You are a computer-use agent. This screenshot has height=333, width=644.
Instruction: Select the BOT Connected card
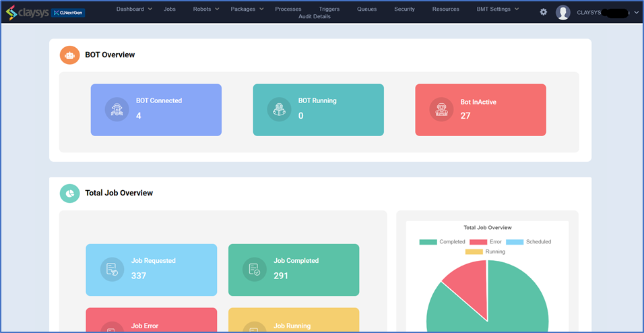156,110
